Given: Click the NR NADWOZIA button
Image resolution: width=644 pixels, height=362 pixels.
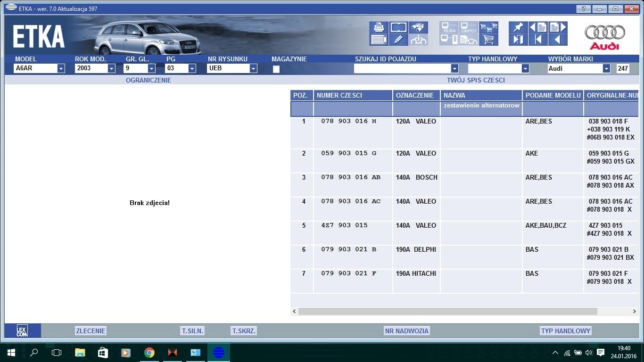Looking at the screenshot, I should [407, 331].
